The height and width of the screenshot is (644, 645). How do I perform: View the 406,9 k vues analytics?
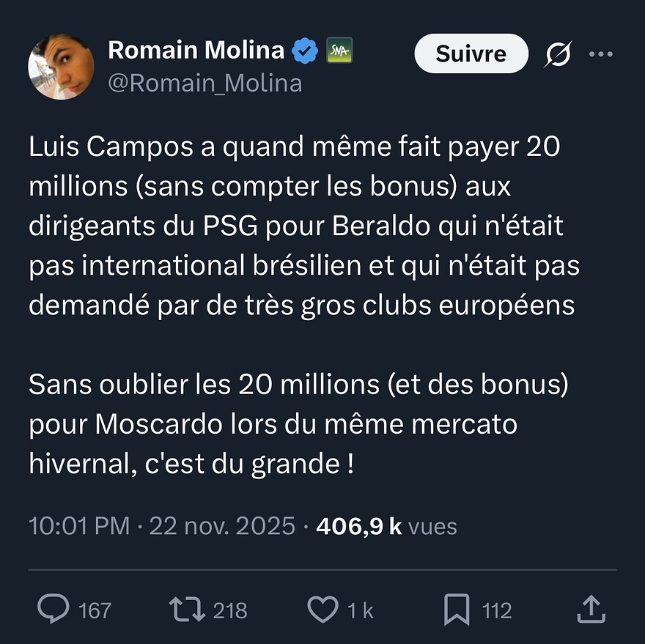coord(386,526)
